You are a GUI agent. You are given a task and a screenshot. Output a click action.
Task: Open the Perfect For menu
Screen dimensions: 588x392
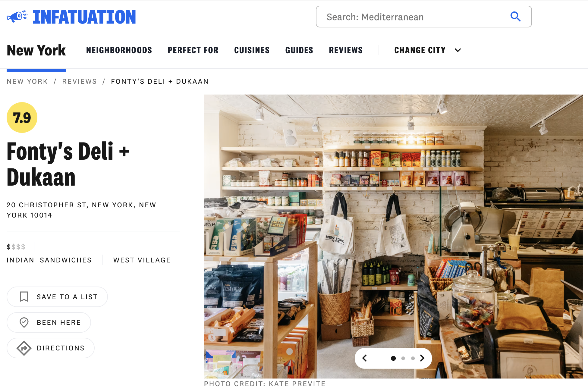[x=193, y=50]
